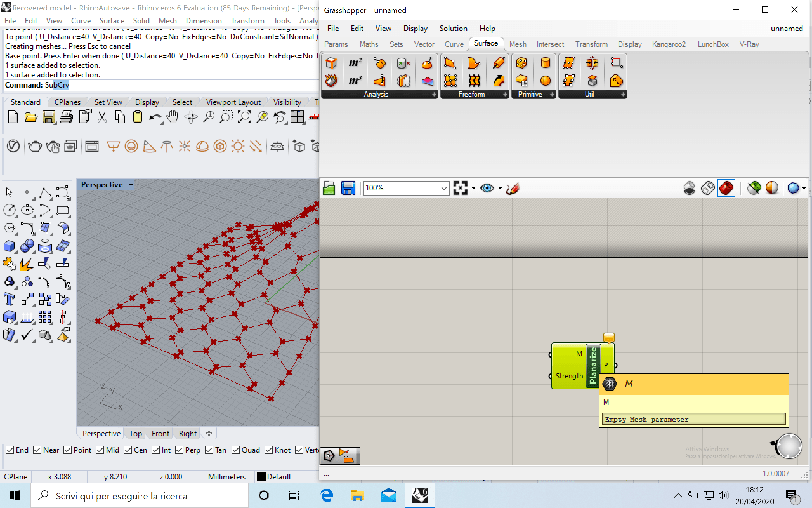812x508 pixels.
Task: Open file icon in Grasshopper canvas toolbar
Action: tap(329, 188)
